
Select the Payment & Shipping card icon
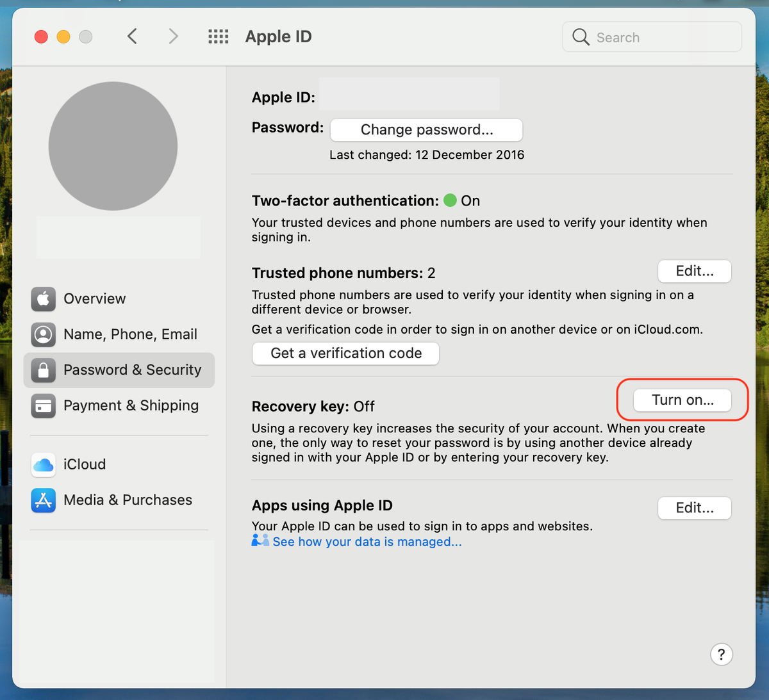pyautogui.click(x=42, y=405)
